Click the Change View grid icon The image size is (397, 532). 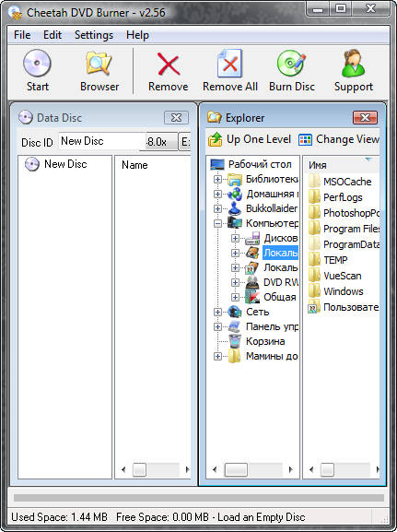pyautogui.click(x=305, y=139)
